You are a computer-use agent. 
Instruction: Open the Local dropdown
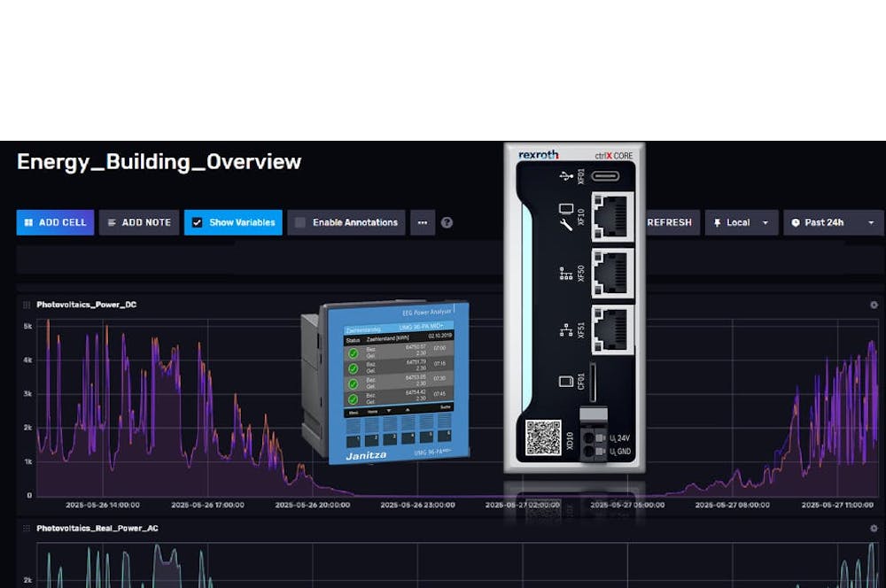(741, 222)
